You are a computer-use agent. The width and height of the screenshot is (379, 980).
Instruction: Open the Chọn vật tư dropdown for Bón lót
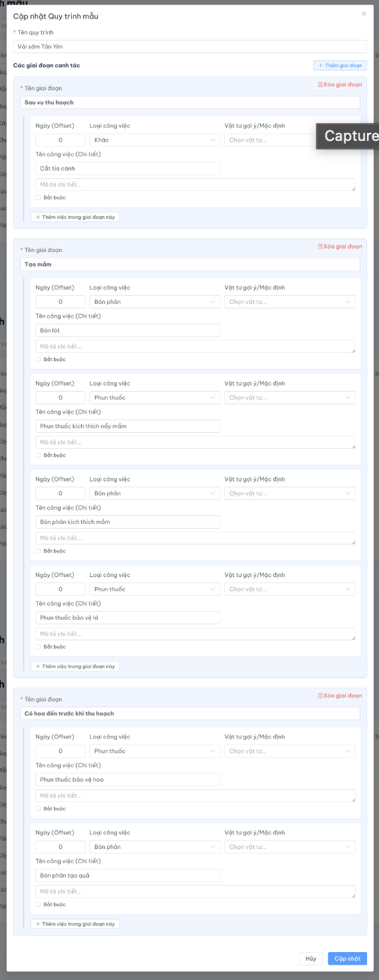click(x=290, y=302)
